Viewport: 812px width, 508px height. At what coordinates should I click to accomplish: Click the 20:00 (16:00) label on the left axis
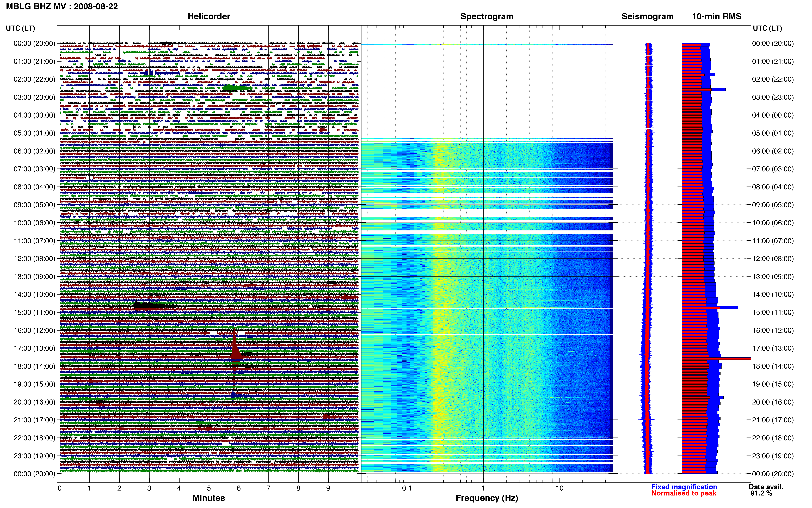[34, 402]
